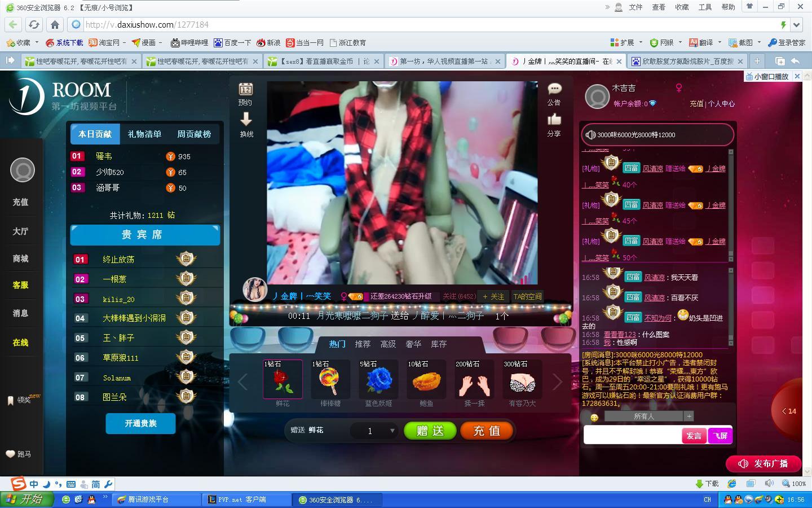The image size is (812, 508).
Task: Click the emoji smiley icon in chat
Action: click(x=594, y=417)
